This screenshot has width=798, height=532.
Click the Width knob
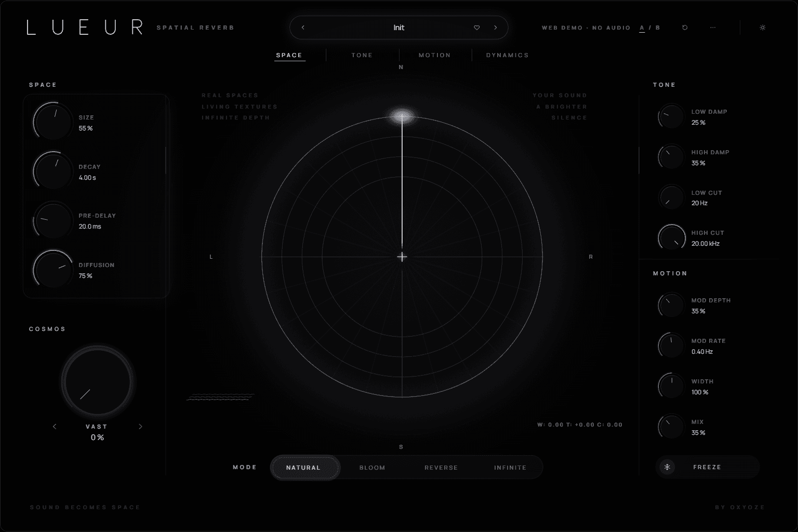pyautogui.click(x=671, y=387)
